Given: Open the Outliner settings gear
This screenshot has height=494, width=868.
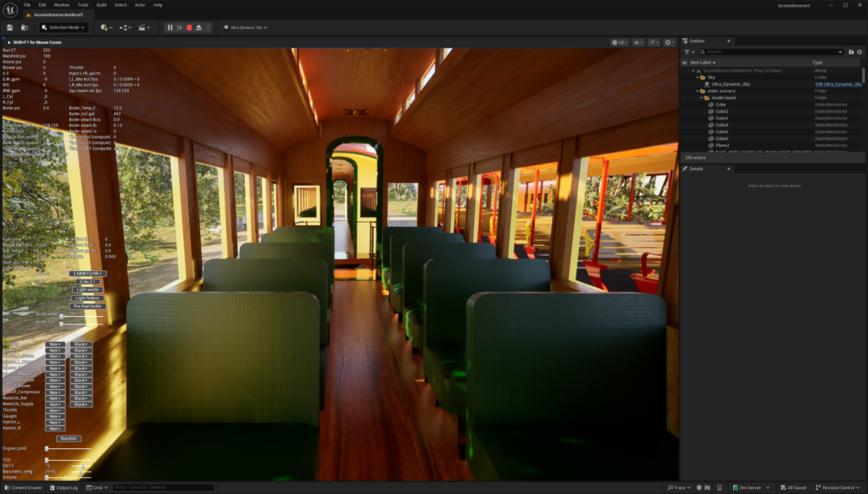Looking at the screenshot, I should tap(860, 52).
